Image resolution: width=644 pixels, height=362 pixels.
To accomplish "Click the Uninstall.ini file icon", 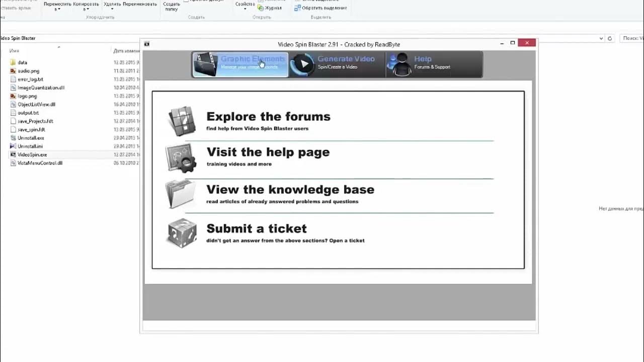I will [13, 146].
